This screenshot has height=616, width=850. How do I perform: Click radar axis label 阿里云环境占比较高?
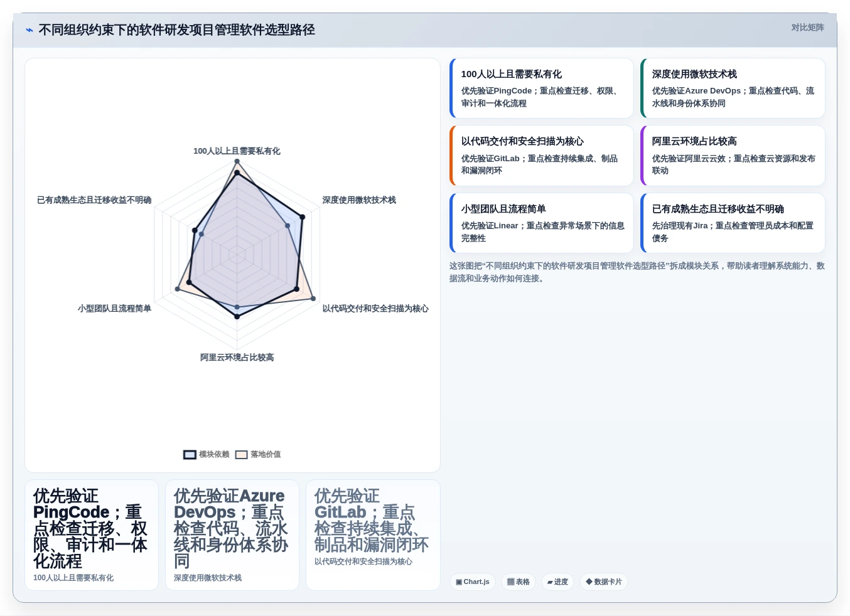coord(237,358)
